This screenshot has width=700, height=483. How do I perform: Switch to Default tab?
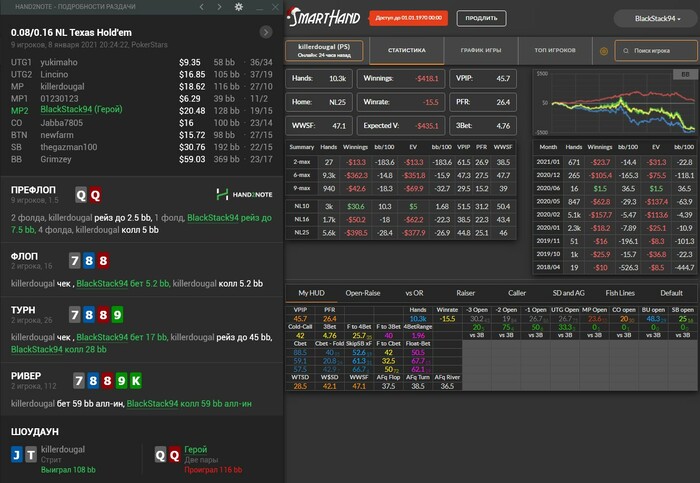pos(671,293)
